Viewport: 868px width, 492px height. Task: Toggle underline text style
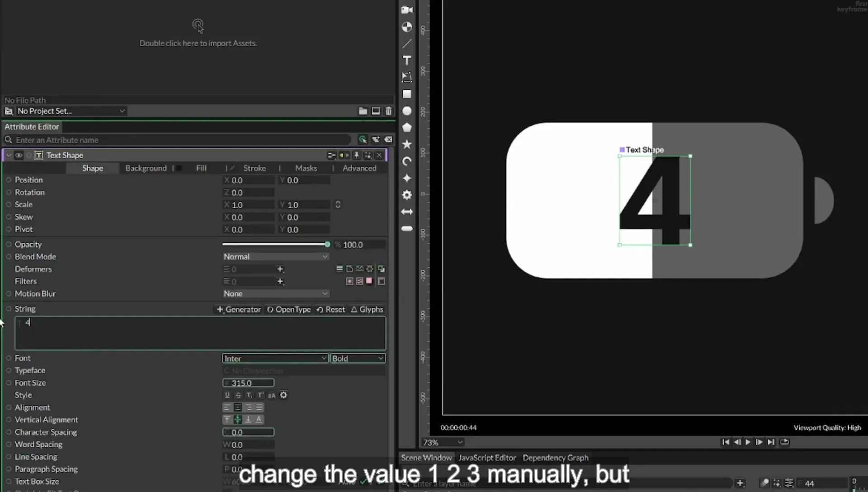pyautogui.click(x=227, y=395)
